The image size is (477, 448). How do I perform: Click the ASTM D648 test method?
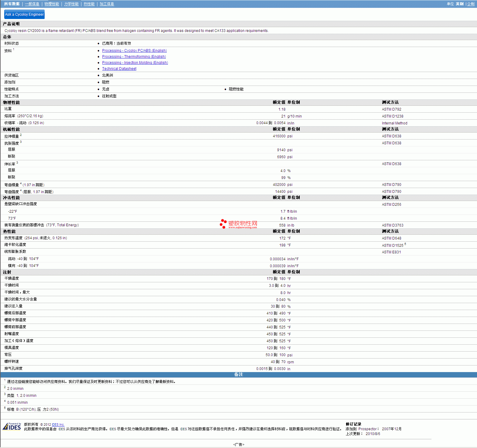coord(391,238)
